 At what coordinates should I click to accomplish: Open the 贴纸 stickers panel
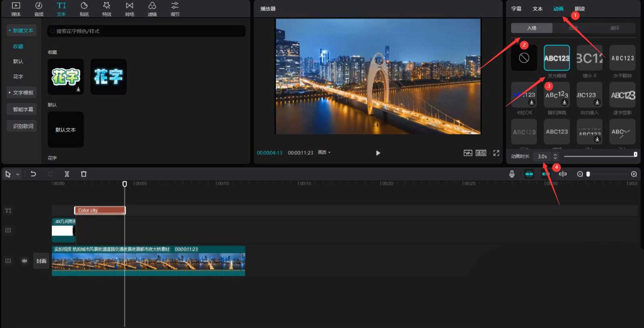click(84, 9)
